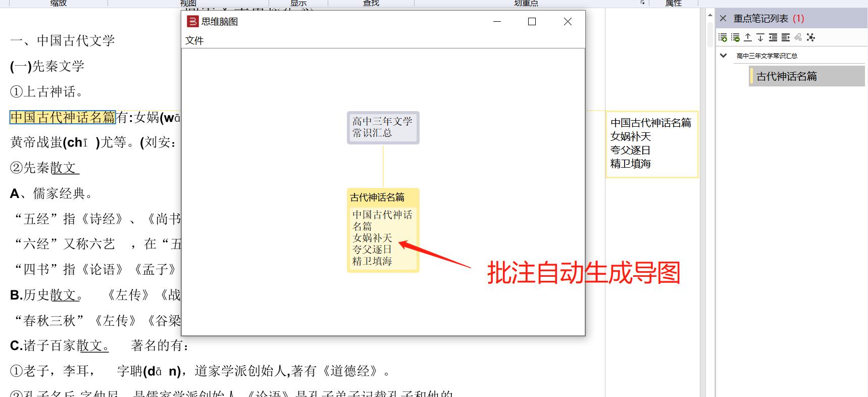Select 高中三年文学常识汇总 in the notes list
Screen dimensions: 868x397
(x=767, y=56)
